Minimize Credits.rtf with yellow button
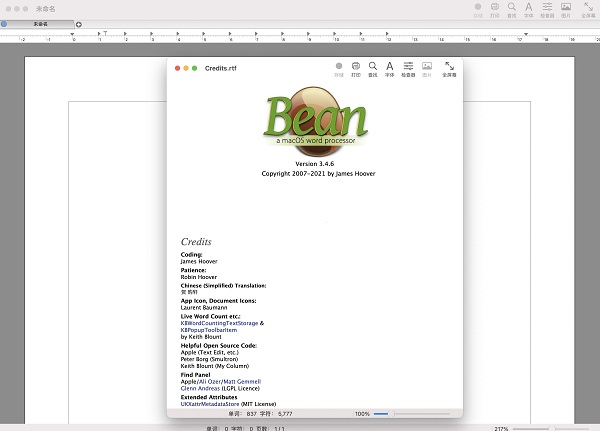The width and height of the screenshot is (600, 431). pos(186,69)
